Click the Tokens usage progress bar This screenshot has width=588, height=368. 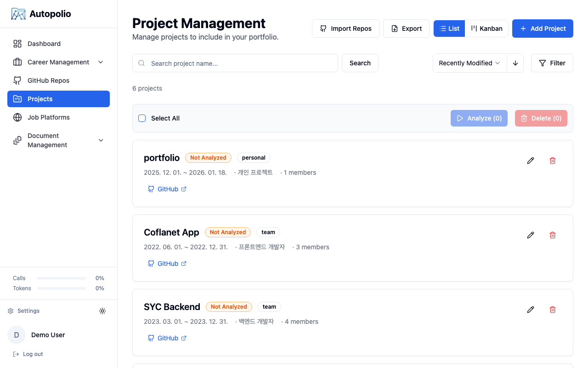coord(61,288)
